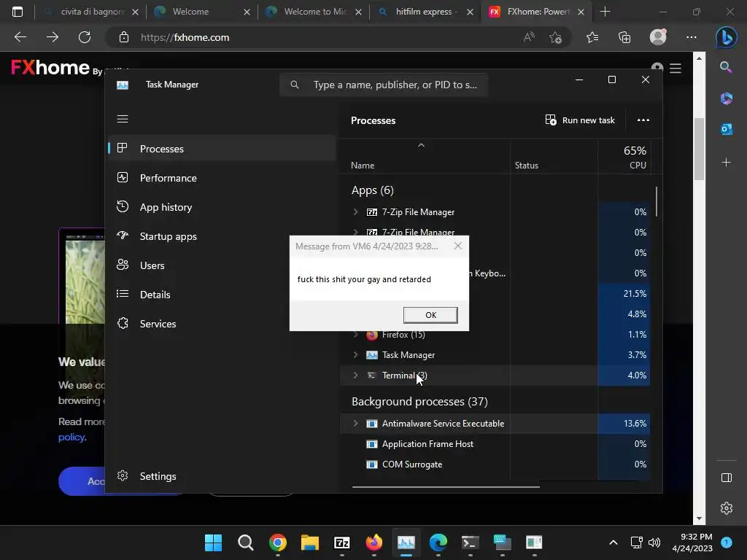Open the Edge profile avatar
This screenshot has height=560, width=747.
pos(658,37)
